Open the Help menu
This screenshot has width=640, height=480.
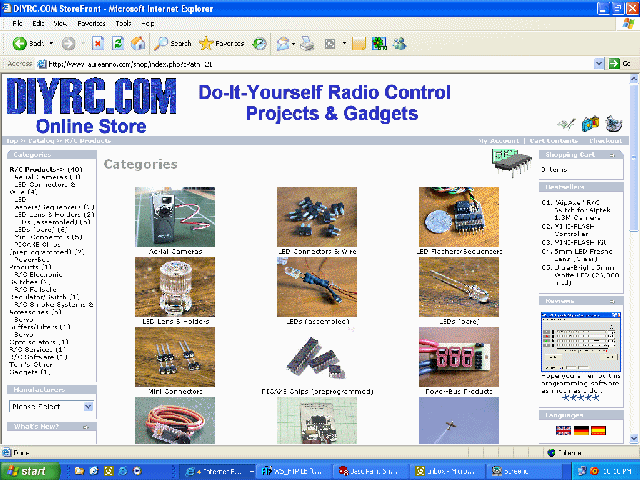(148, 23)
